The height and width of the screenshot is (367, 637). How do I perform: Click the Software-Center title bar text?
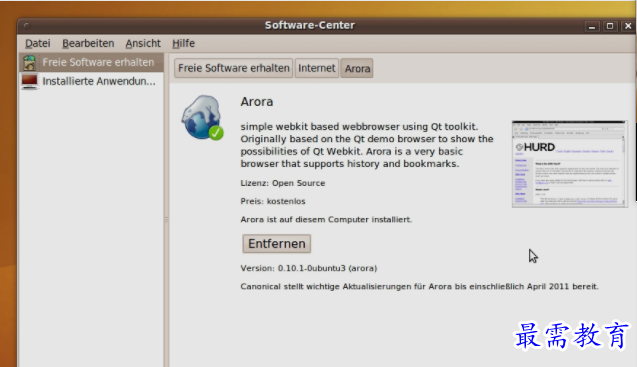pyautogui.click(x=310, y=25)
